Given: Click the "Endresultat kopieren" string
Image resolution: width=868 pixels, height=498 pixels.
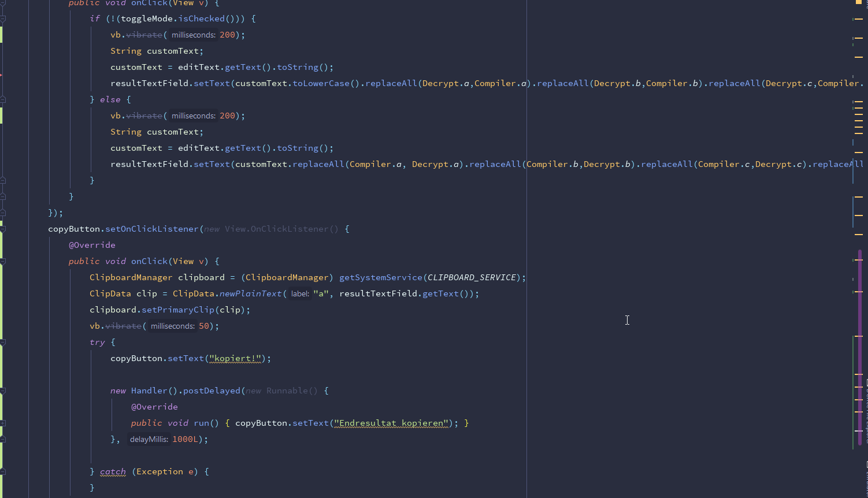Looking at the screenshot, I should click(x=391, y=423).
